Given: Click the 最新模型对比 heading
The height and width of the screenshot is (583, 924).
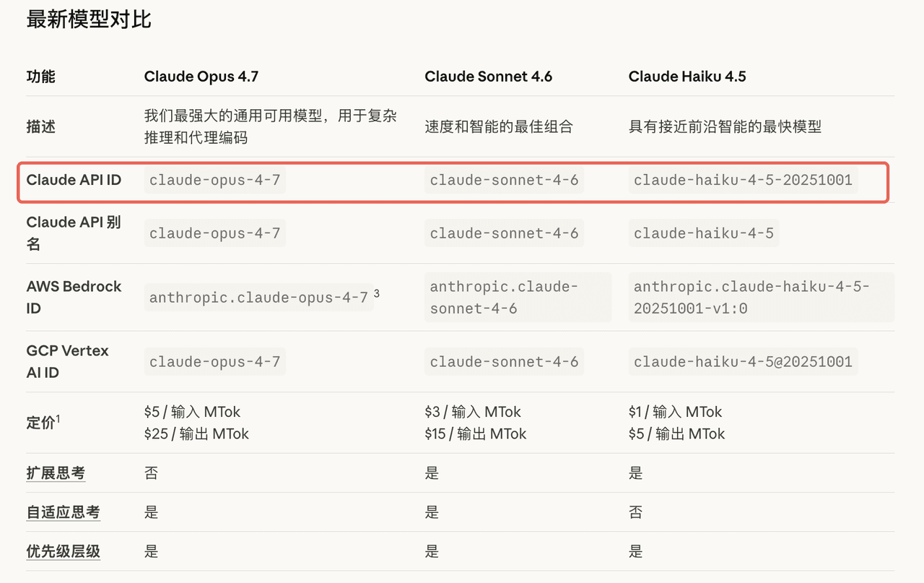Looking at the screenshot, I should (x=89, y=20).
